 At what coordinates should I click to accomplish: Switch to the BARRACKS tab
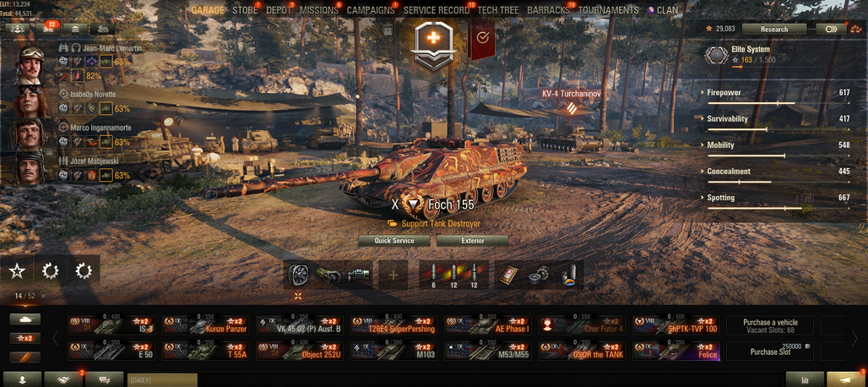click(x=548, y=10)
